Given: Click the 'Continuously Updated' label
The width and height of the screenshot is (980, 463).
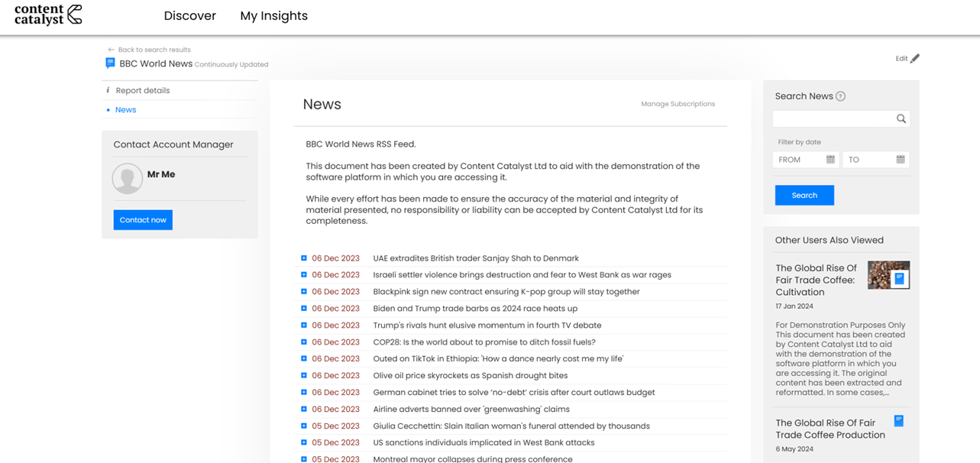Looking at the screenshot, I should tap(231, 65).
